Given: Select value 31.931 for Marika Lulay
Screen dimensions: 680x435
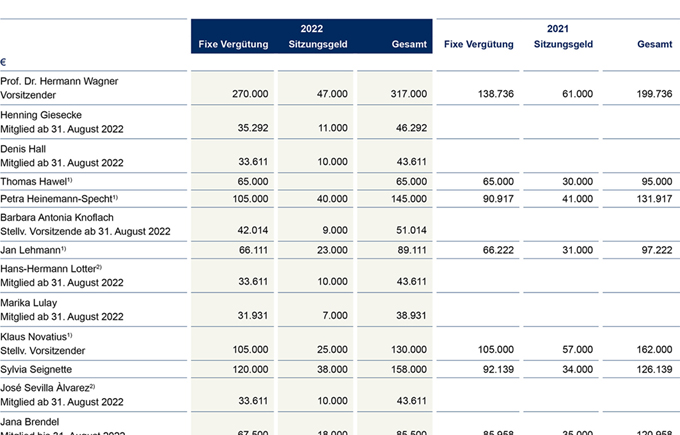Looking at the screenshot, I should [253, 316].
